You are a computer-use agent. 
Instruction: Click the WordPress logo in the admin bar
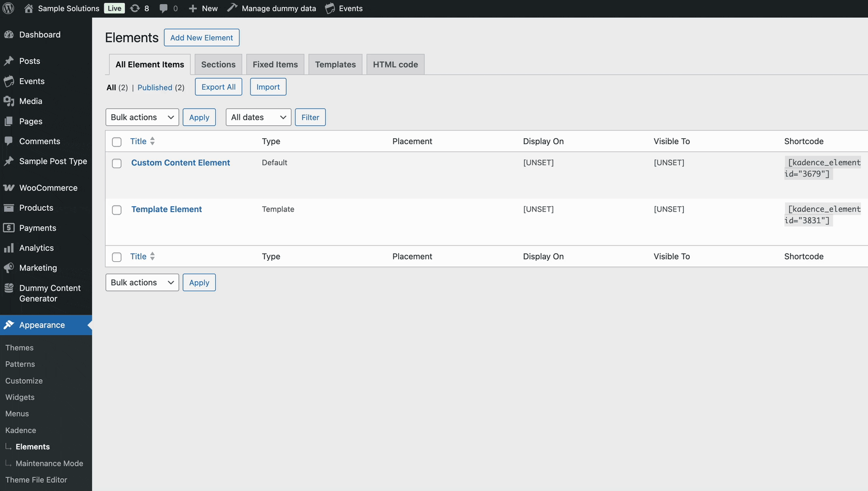pos(8,8)
